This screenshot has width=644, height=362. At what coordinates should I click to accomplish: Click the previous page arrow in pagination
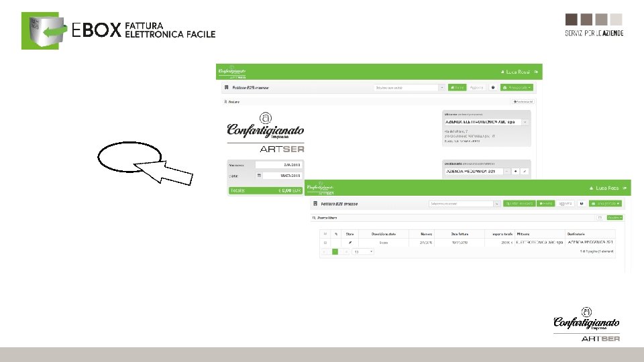click(x=328, y=251)
